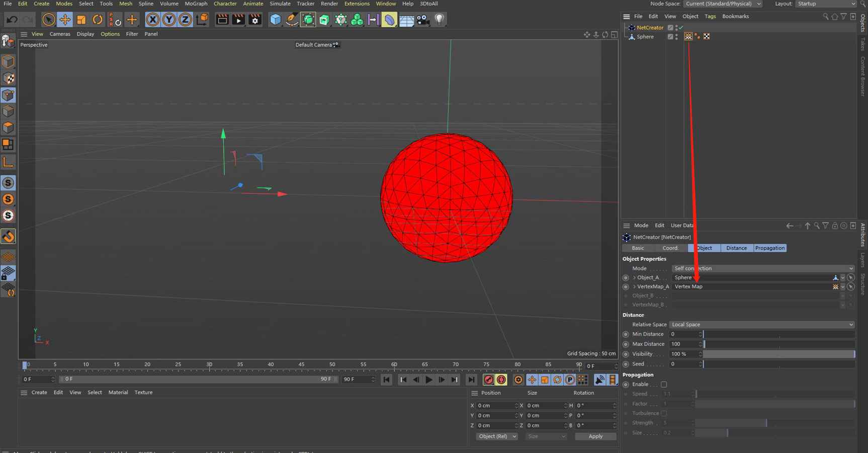Open the Mode 'Self connection' dropdown
This screenshot has height=453, width=868.
point(763,268)
